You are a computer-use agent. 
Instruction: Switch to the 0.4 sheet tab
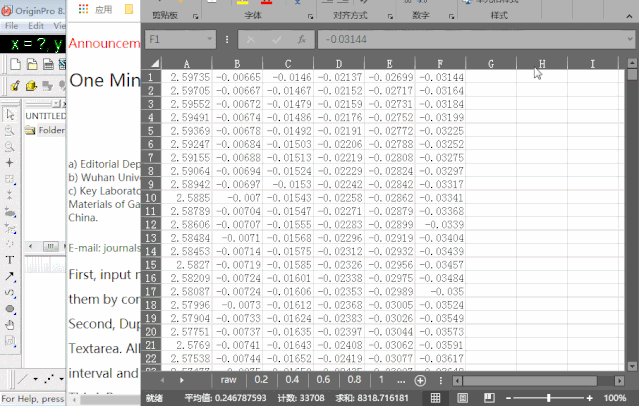291,381
